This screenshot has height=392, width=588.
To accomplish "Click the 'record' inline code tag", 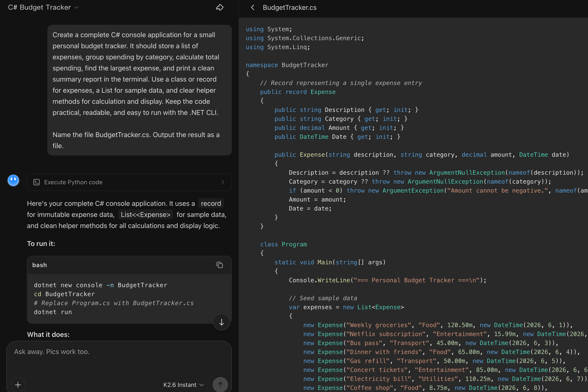I will 211,203.
